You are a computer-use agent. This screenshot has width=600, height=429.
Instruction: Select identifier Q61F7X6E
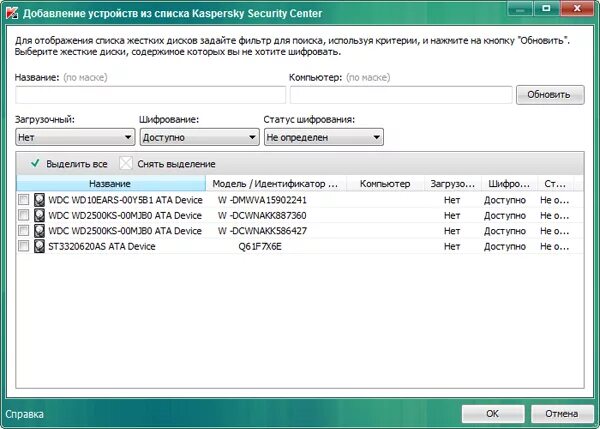tap(260, 246)
